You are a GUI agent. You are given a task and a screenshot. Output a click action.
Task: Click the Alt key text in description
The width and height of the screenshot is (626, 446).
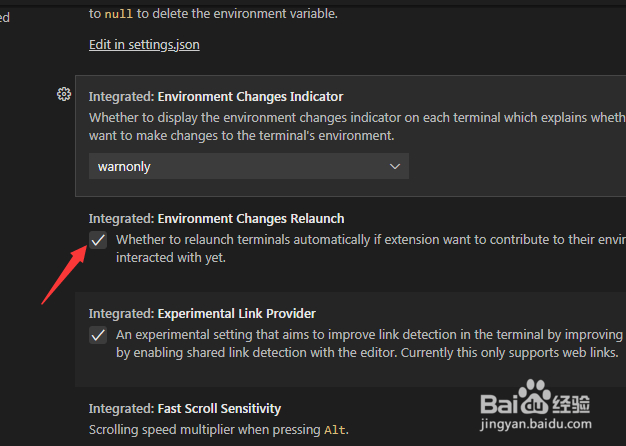coord(335,430)
